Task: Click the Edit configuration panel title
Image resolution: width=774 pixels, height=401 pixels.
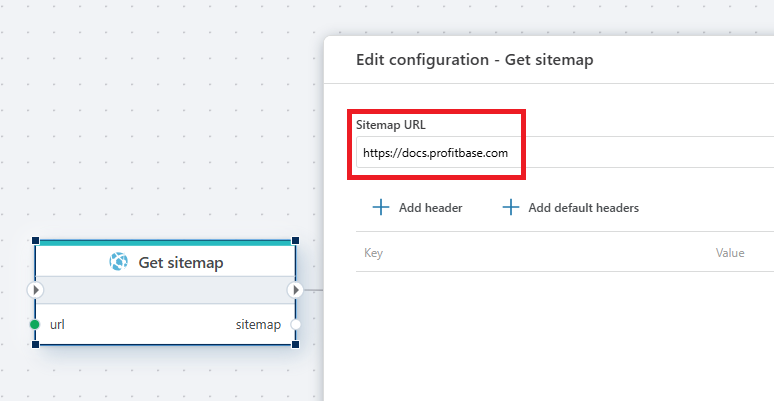Action: [475, 60]
